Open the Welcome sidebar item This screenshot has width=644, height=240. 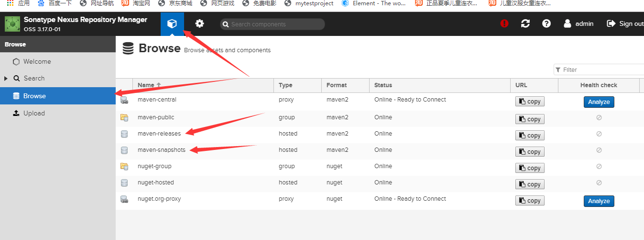point(58,61)
